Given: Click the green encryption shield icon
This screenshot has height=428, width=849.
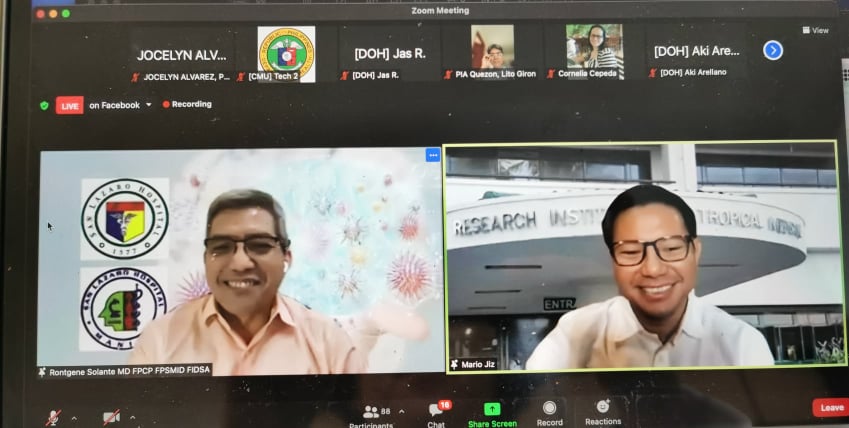Looking at the screenshot, I should [44, 106].
